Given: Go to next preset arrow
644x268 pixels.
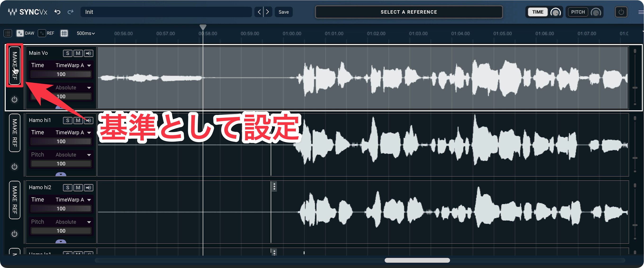Looking at the screenshot, I should [x=268, y=12].
